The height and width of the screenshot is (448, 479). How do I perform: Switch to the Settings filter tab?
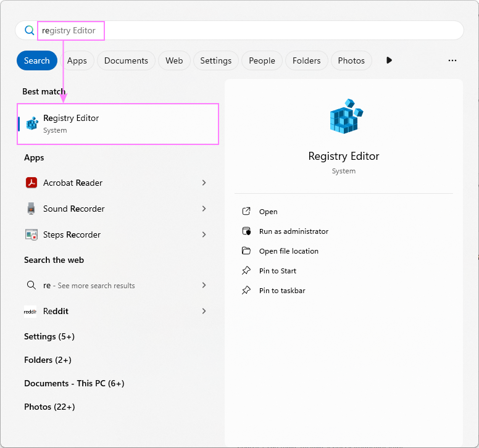point(215,60)
